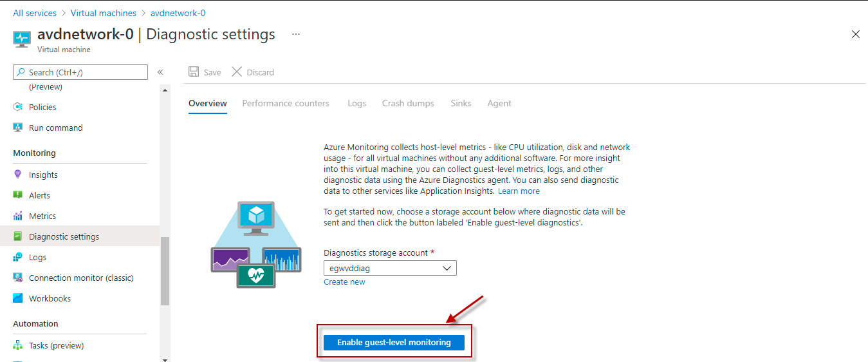The width and height of the screenshot is (868, 362).
Task: Click the Run command icon
Action: (x=18, y=128)
